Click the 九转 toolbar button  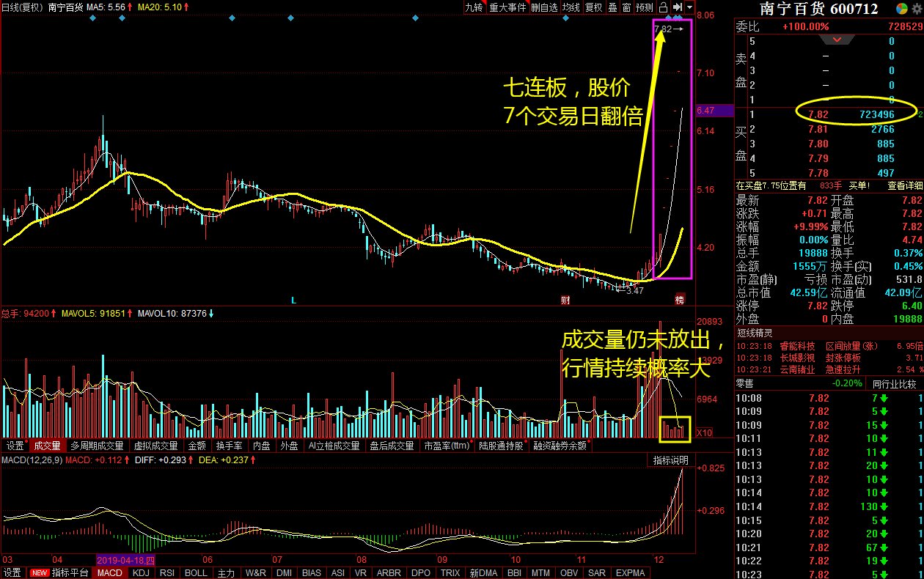474,7
